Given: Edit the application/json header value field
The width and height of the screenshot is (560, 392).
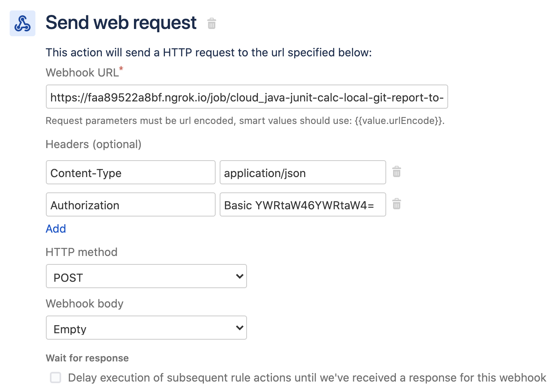Looking at the screenshot, I should (x=303, y=172).
